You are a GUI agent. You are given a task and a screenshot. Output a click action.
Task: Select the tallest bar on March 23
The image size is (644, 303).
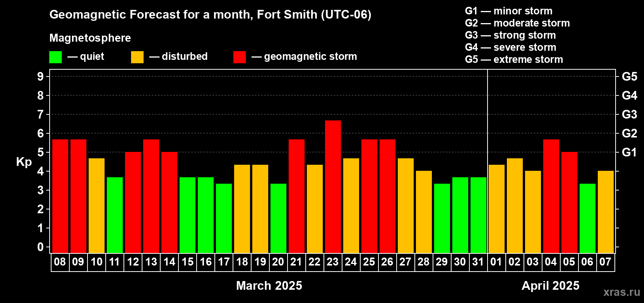point(333,187)
